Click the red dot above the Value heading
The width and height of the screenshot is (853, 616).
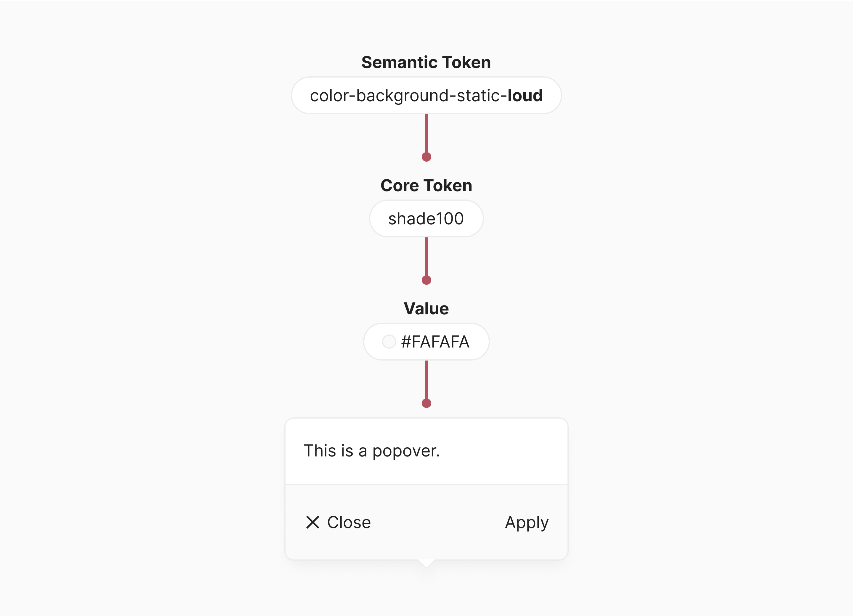(x=426, y=280)
